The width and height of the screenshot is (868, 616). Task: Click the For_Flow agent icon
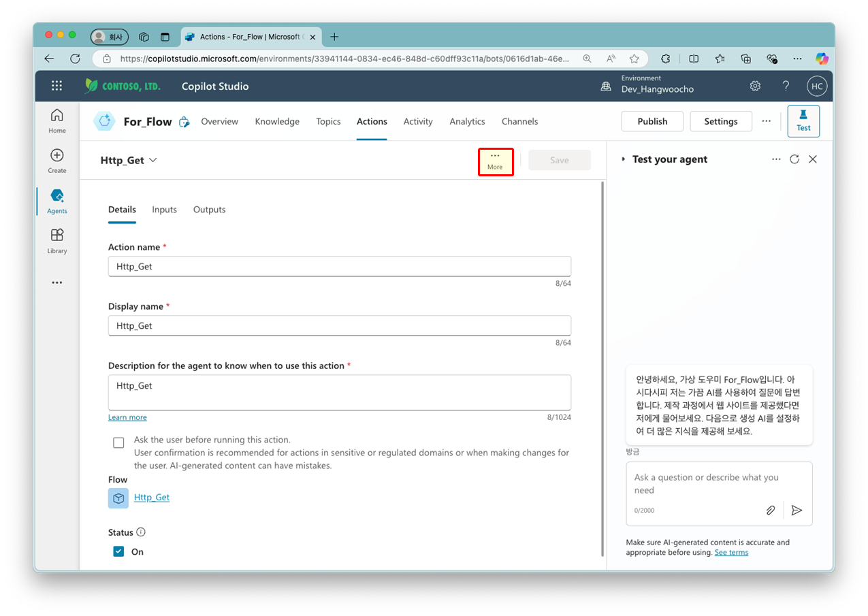point(104,121)
